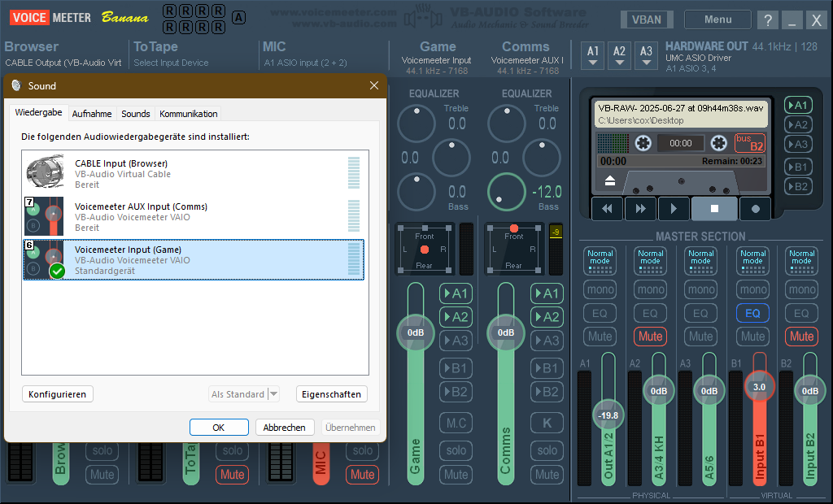833x504 pixels.
Task: Click the A1 bus -19.8 fader knob
Action: pyautogui.click(x=608, y=415)
